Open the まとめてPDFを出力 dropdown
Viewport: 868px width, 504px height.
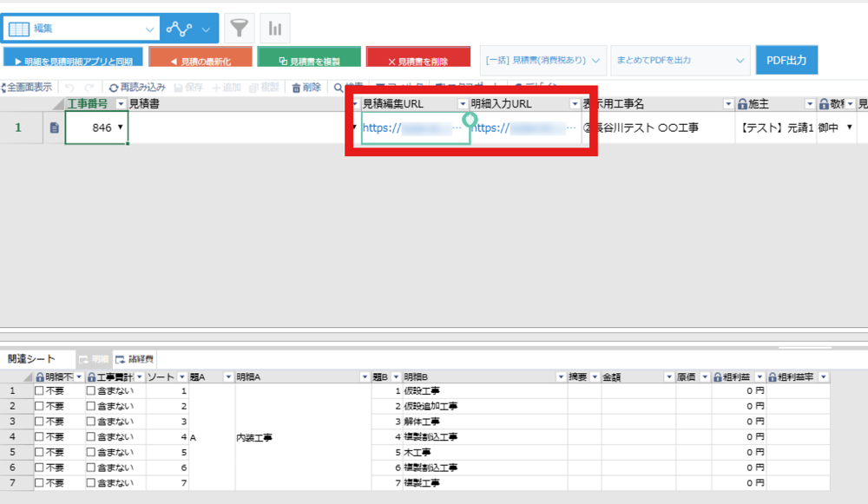[x=681, y=61]
